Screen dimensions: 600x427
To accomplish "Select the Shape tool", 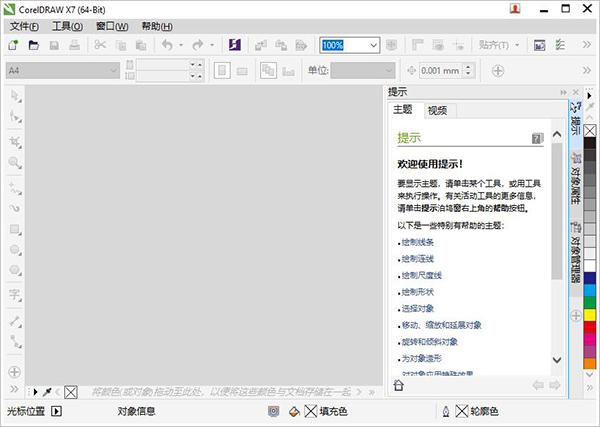I will pyautogui.click(x=15, y=116).
